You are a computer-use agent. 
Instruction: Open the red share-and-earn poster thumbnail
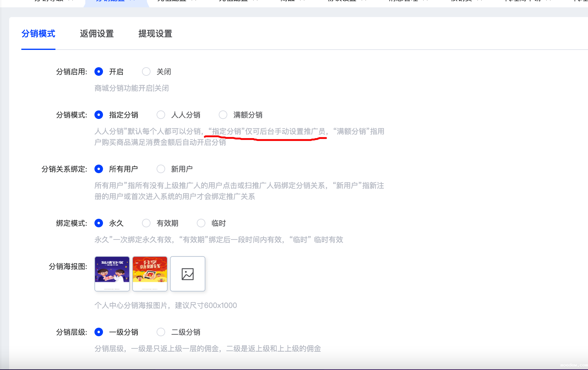coord(150,274)
